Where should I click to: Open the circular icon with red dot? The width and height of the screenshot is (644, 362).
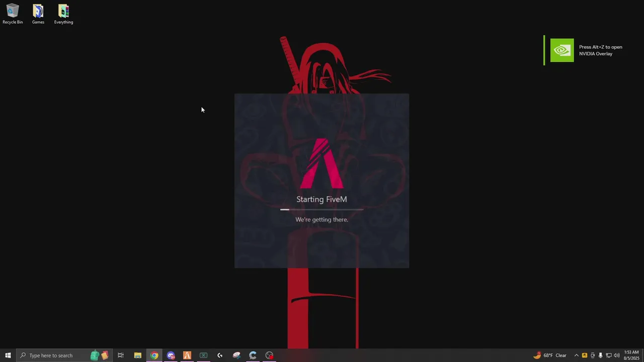269,355
